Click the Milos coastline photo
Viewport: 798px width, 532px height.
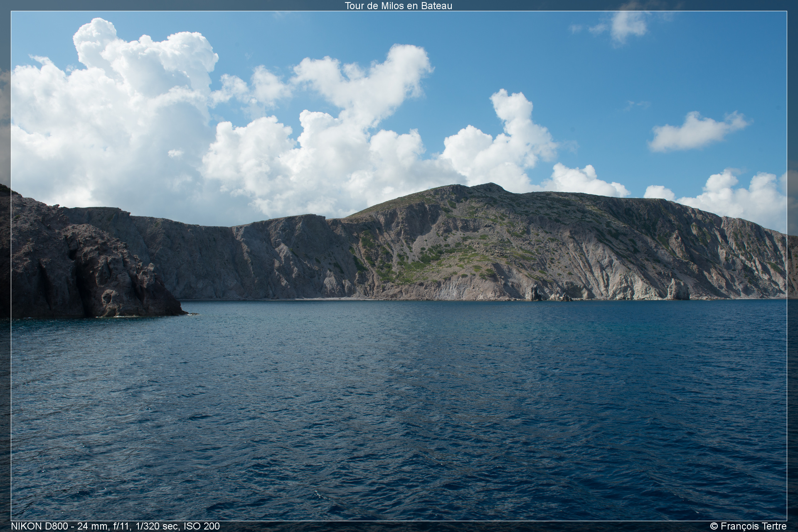[x=399, y=266]
